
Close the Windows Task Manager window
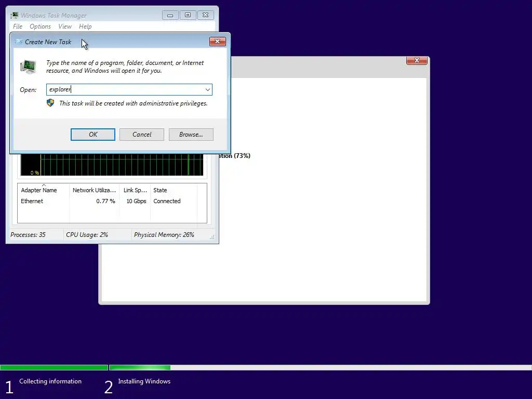pyautogui.click(x=206, y=15)
